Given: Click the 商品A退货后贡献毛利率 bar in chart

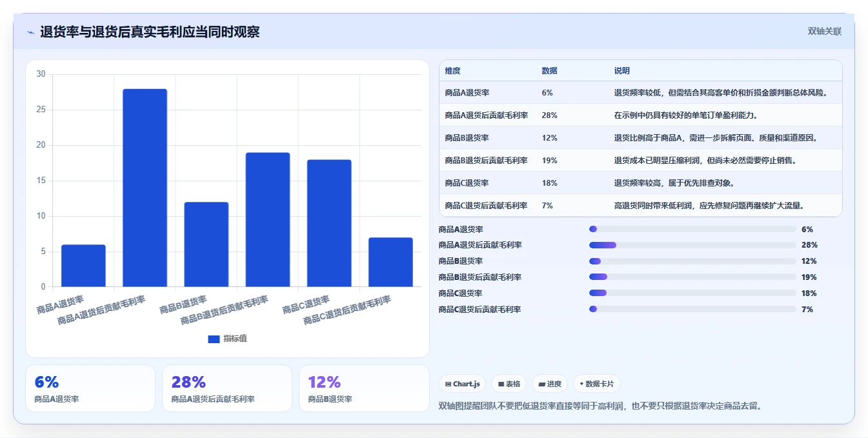Looking at the screenshot, I should (x=145, y=188).
